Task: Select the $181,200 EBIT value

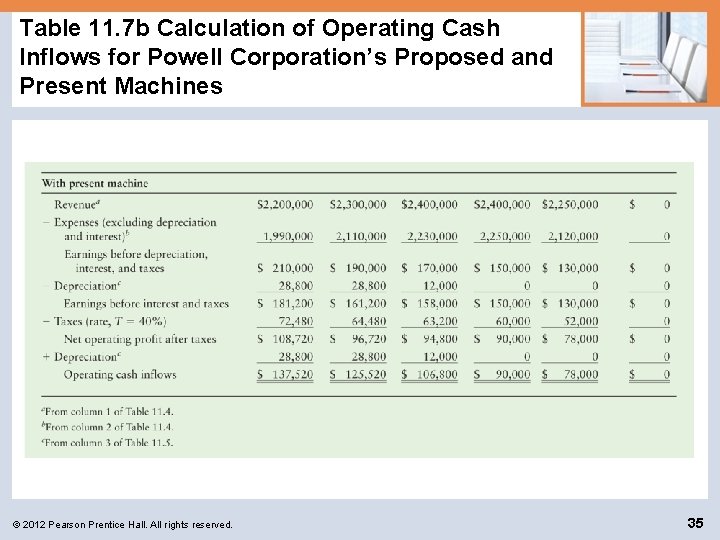Action: (x=285, y=304)
